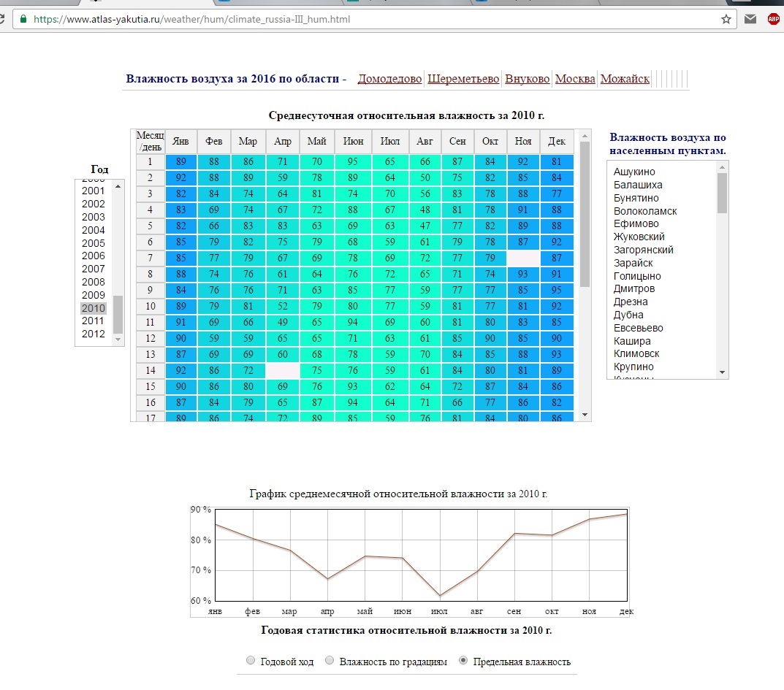Click the Авг column header in the table
784x690 pixels.
(x=425, y=142)
